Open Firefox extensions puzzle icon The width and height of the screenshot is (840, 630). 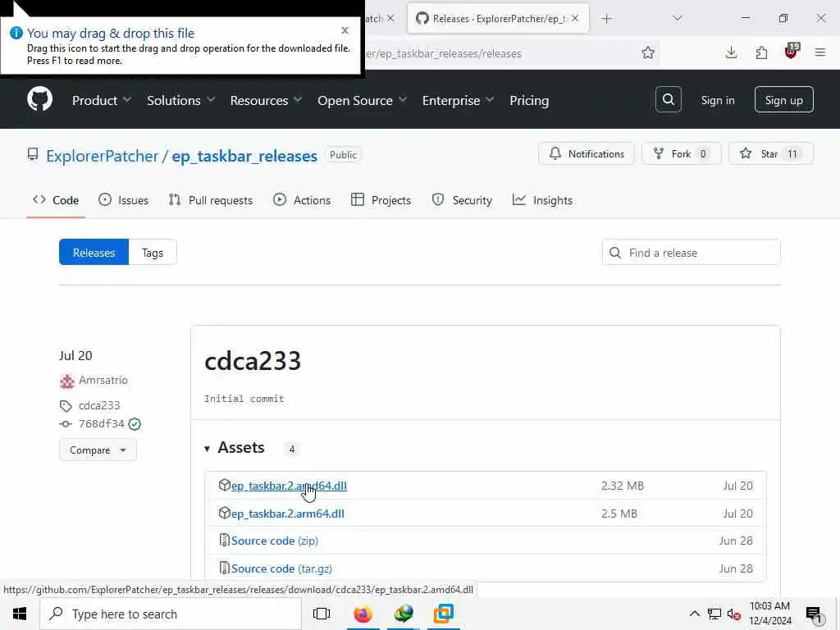click(x=761, y=52)
